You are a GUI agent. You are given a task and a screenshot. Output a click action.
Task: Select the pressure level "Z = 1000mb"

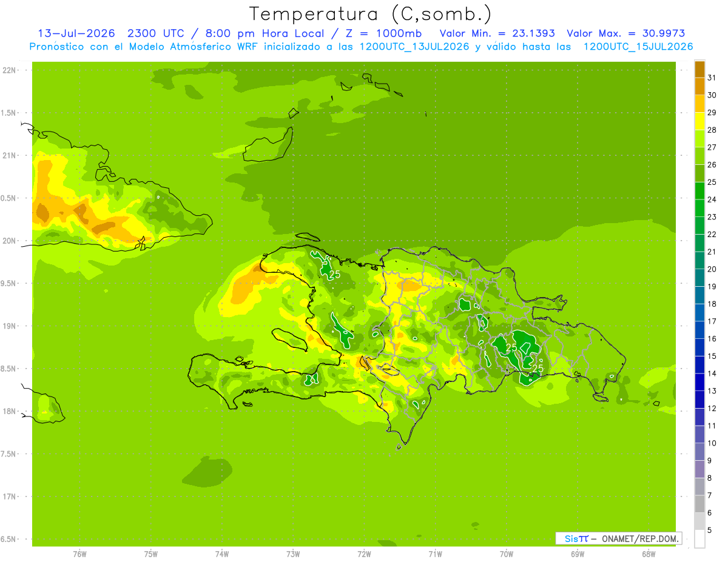[384, 33]
